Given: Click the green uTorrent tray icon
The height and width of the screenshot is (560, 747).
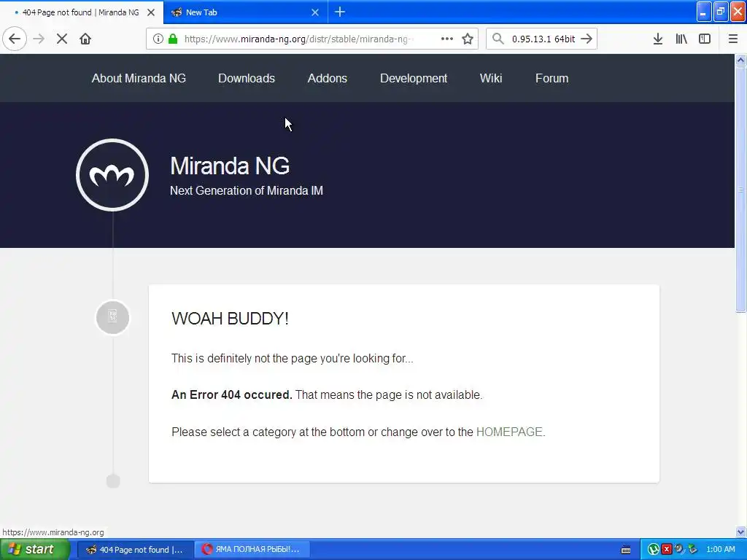Looking at the screenshot, I should tap(654, 550).
